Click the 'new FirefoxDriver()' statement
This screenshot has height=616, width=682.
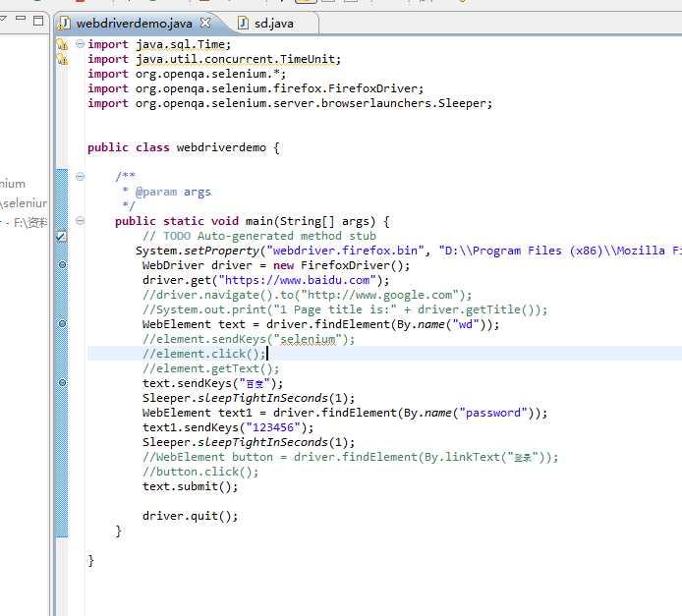click(x=276, y=265)
